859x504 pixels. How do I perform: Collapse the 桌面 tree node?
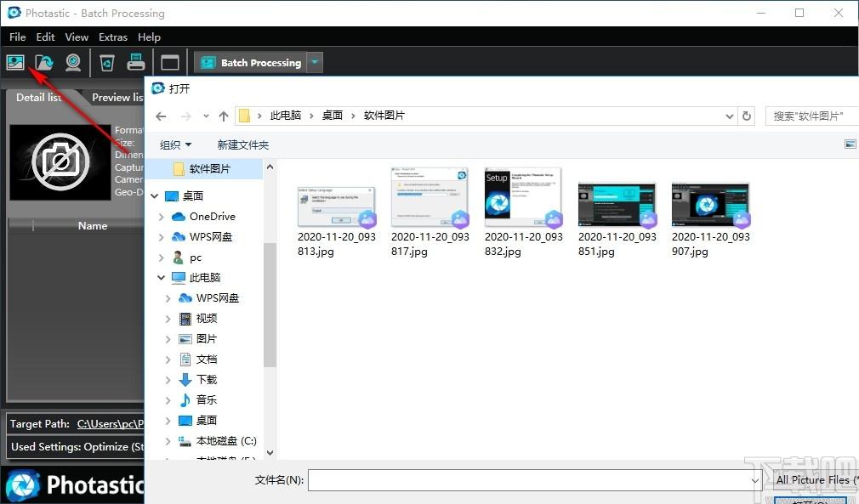click(155, 196)
